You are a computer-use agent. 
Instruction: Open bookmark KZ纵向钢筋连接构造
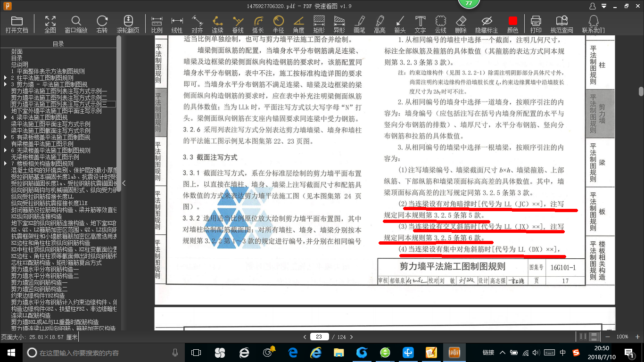[x=41, y=216]
